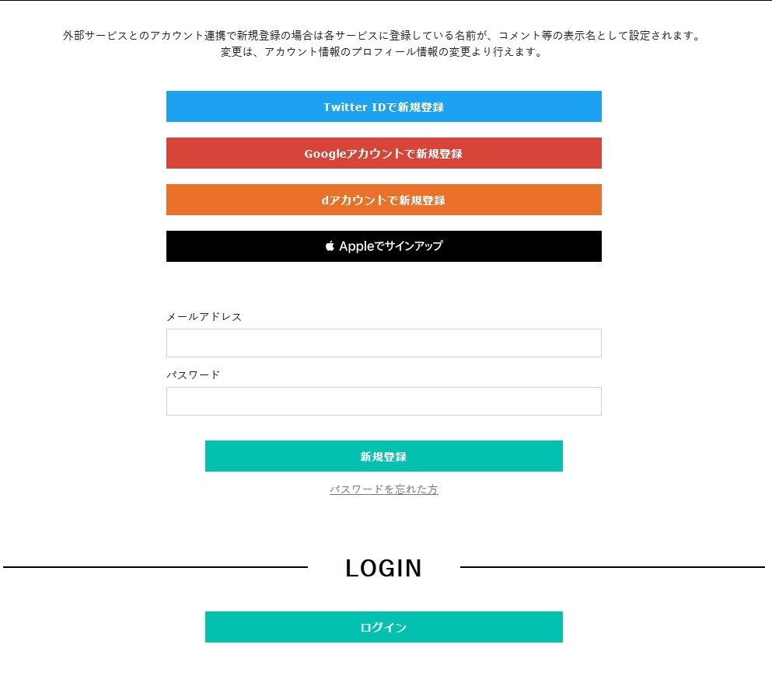772x700 pixels.
Task: Focus the メールアドレス input field
Action: tap(383, 343)
